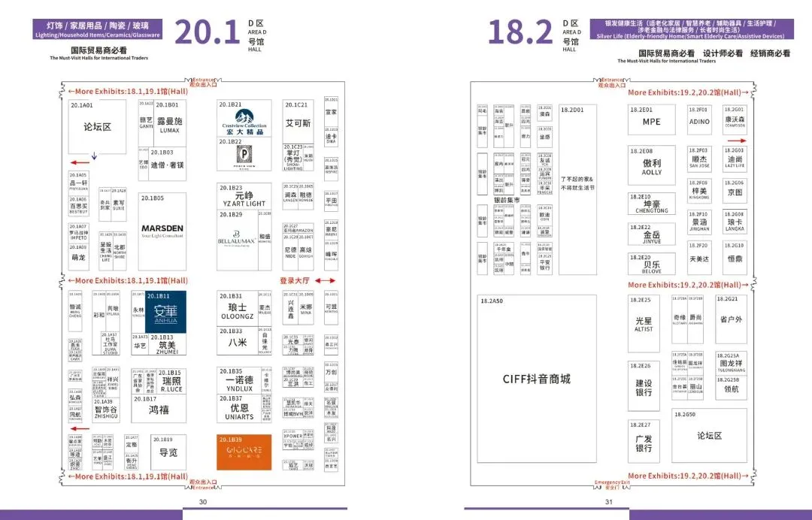Select booth 20.1B03 迪僧·奢镁
Viewport: 812px width, 520px height.
pyautogui.click(x=167, y=165)
